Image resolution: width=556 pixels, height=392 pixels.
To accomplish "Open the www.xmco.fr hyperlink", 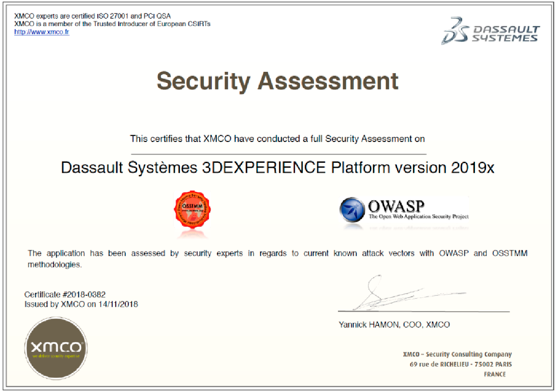I will pos(42,32).
